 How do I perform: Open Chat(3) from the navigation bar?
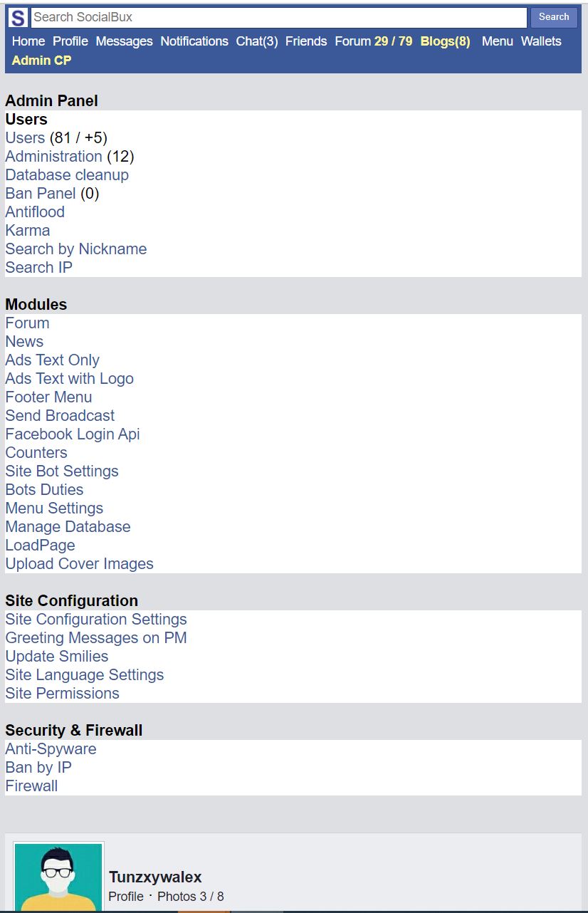(x=257, y=41)
